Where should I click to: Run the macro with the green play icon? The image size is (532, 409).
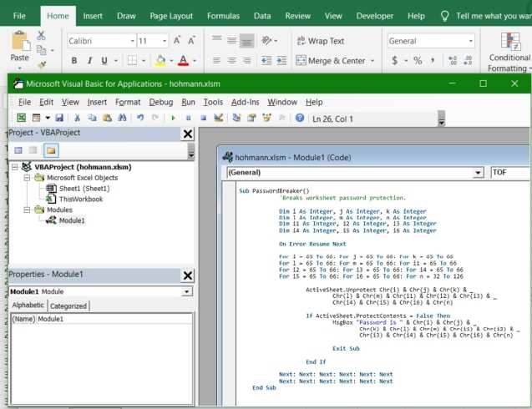click(x=173, y=118)
